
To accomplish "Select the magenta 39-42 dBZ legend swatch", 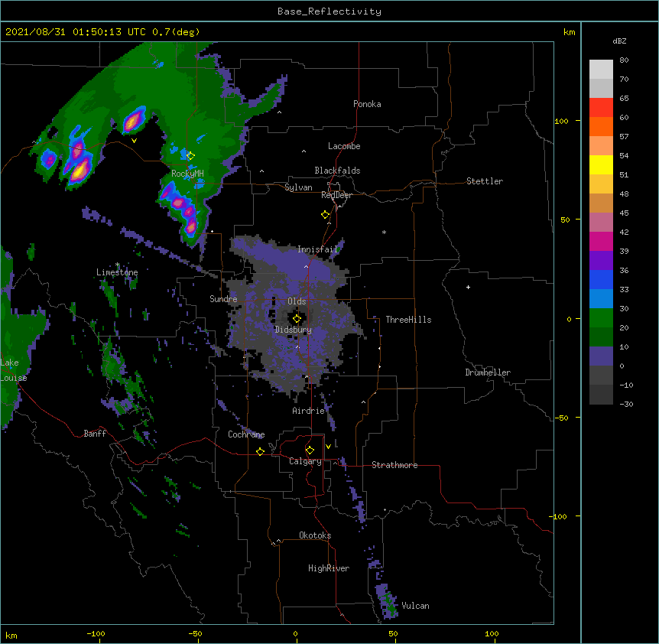I will (x=601, y=241).
